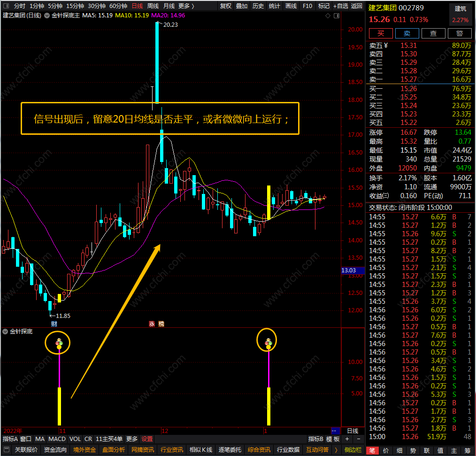Expand more bottom tabs with the chevron arrow

336,449
